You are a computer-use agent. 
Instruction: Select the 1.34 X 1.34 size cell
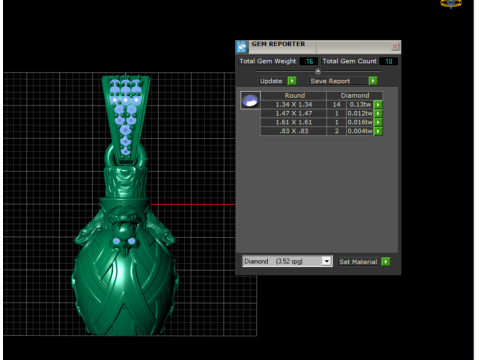pos(293,105)
